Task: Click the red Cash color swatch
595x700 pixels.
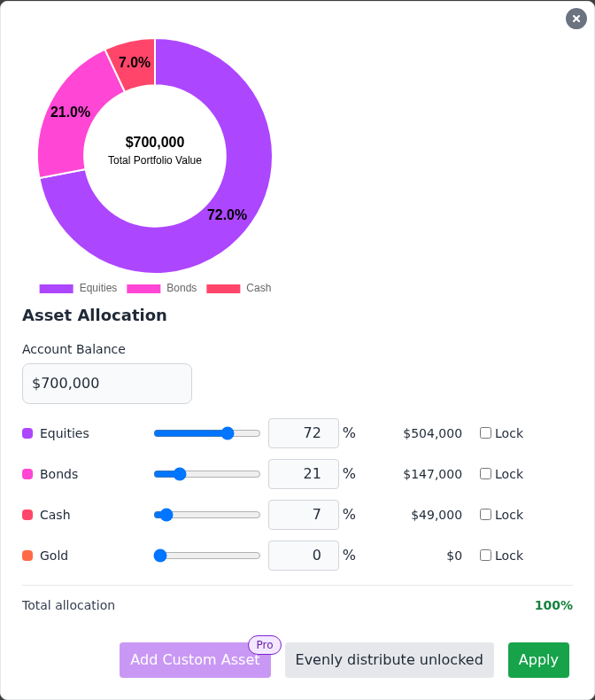Action: [x=27, y=515]
